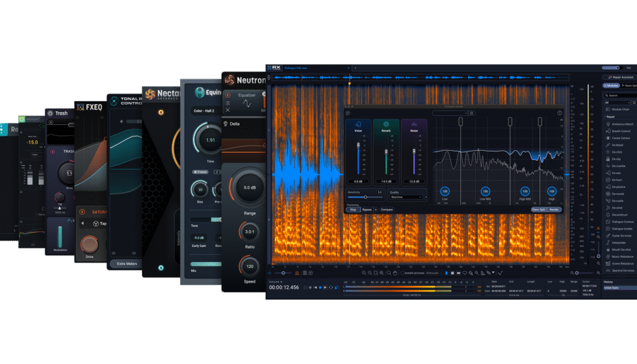The width and height of the screenshot is (637, 364).
Task: Switch to the Modules tab
Action: point(611,86)
